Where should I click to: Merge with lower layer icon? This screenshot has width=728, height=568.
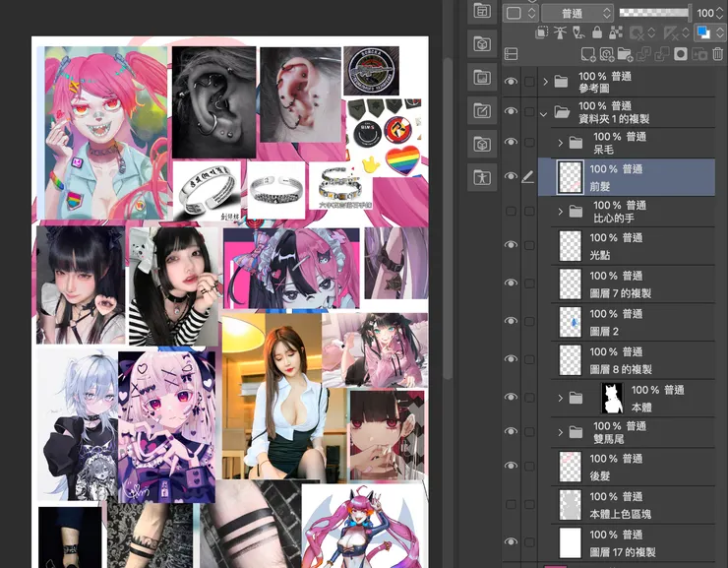click(x=662, y=54)
